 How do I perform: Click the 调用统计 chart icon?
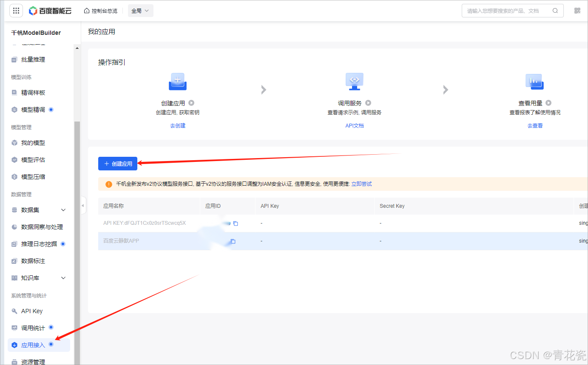click(x=14, y=328)
